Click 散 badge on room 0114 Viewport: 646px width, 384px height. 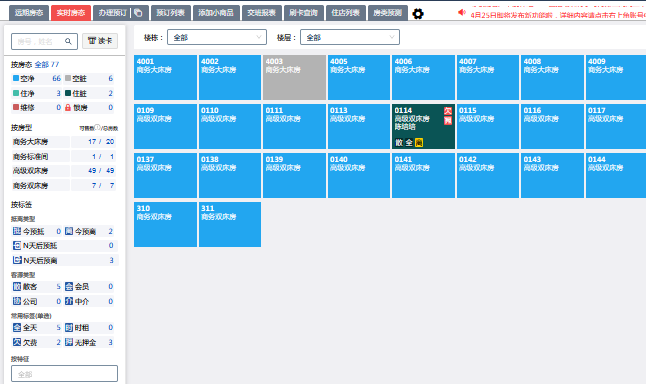(399, 143)
